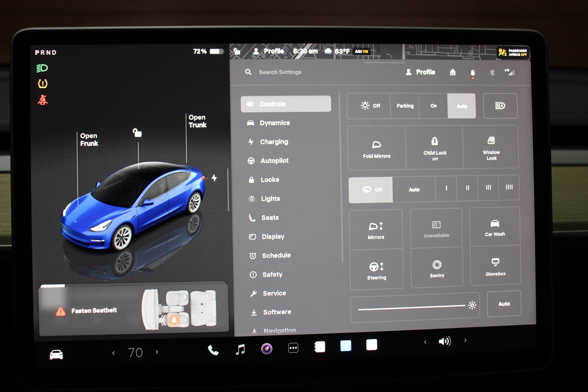588x392 pixels.
Task: Set headlights to Parking
Action: click(x=405, y=106)
